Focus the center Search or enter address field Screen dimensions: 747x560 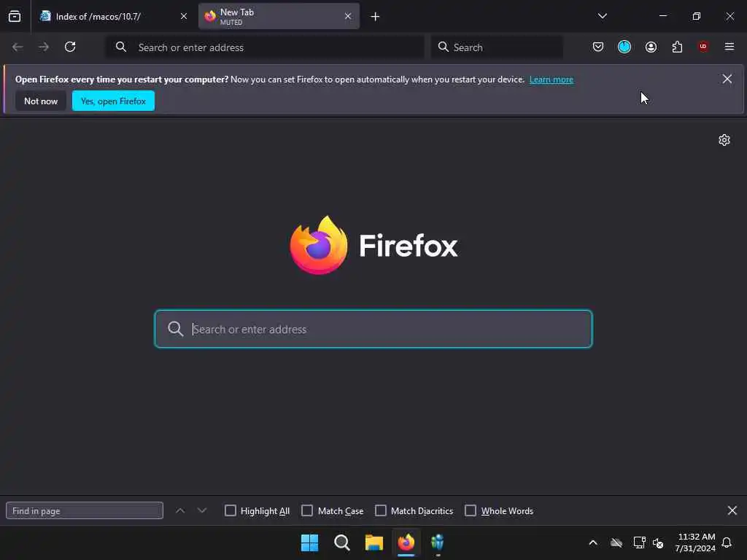pyautogui.click(x=373, y=329)
